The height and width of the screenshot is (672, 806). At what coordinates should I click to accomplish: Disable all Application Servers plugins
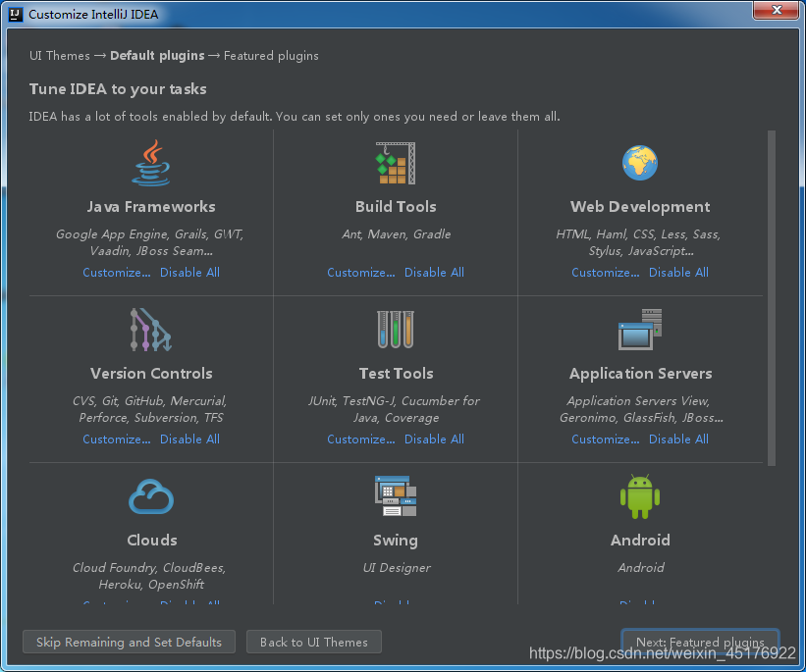click(678, 439)
